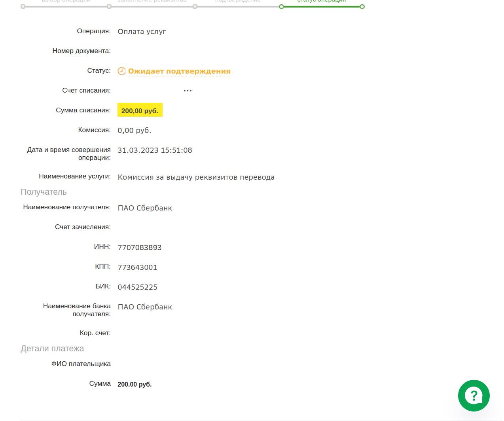Click the clock icon next to the status
Screen dimensions: 504x421
122,71
